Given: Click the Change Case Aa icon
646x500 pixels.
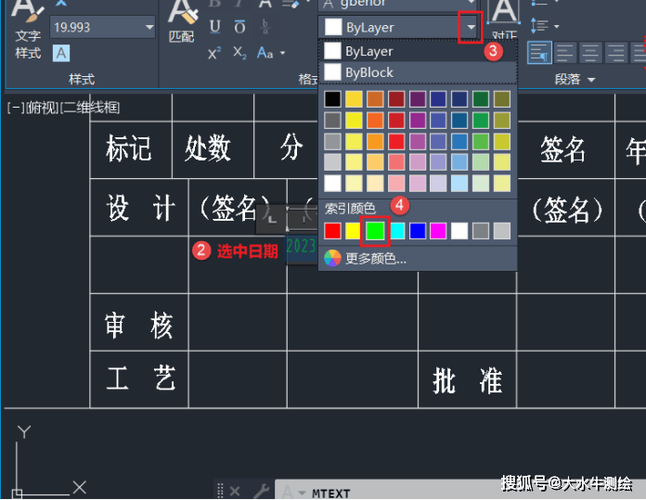Looking at the screenshot, I should [266, 52].
